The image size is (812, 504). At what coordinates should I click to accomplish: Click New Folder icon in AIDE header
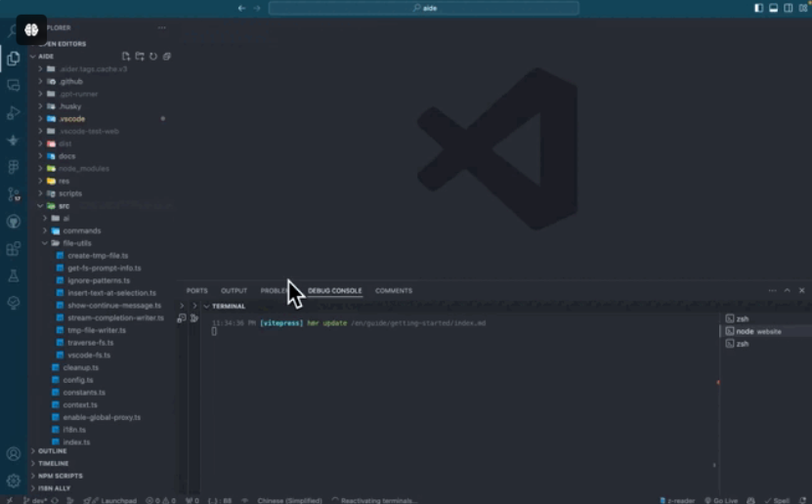(x=140, y=57)
